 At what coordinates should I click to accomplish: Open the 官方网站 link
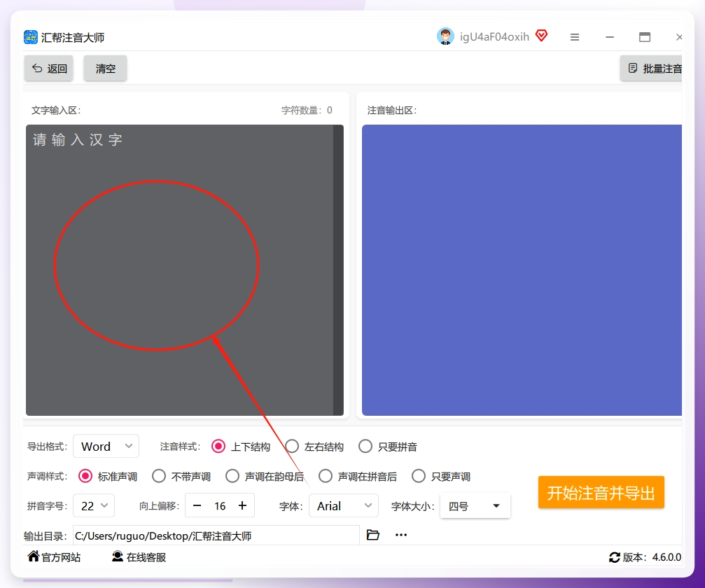click(54, 557)
